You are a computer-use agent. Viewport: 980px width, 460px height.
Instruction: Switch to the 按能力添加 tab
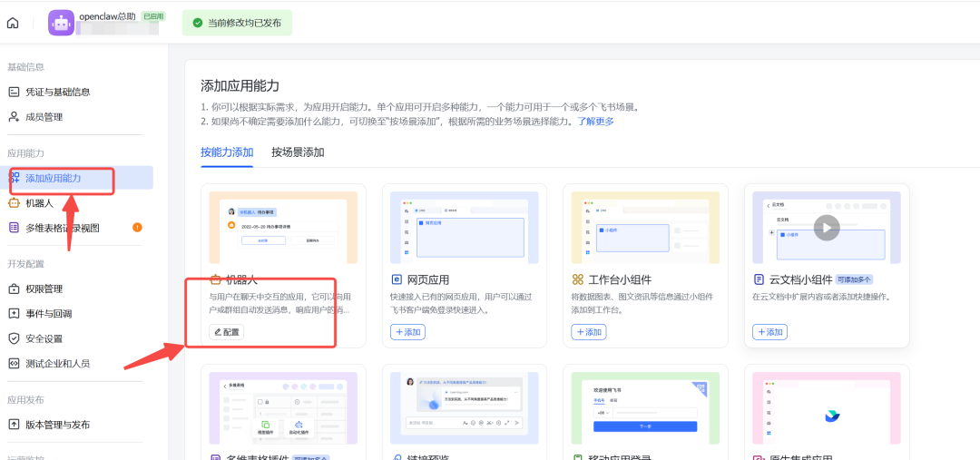[227, 152]
